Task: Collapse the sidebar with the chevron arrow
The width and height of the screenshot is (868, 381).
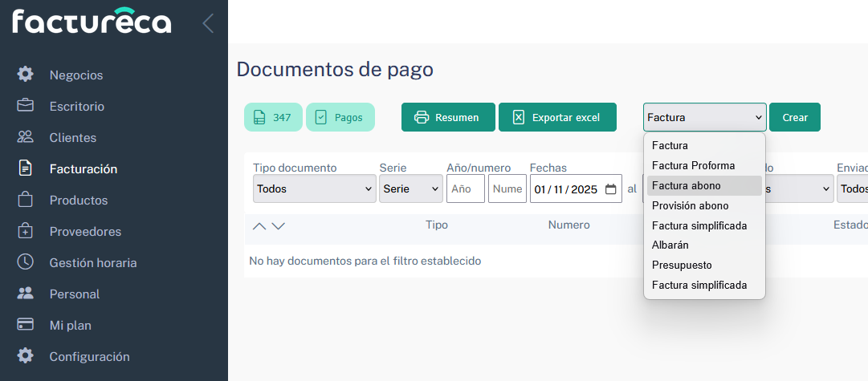Action: (x=208, y=23)
